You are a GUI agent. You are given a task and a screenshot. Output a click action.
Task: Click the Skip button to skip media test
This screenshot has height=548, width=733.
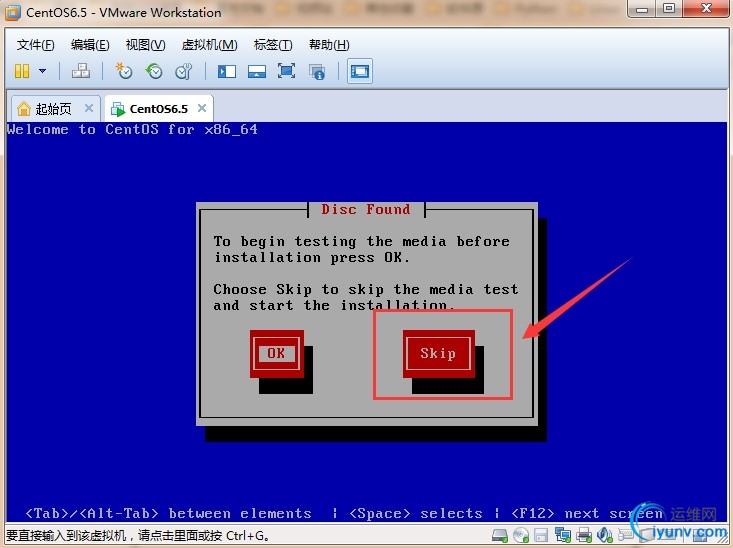click(x=438, y=353)
